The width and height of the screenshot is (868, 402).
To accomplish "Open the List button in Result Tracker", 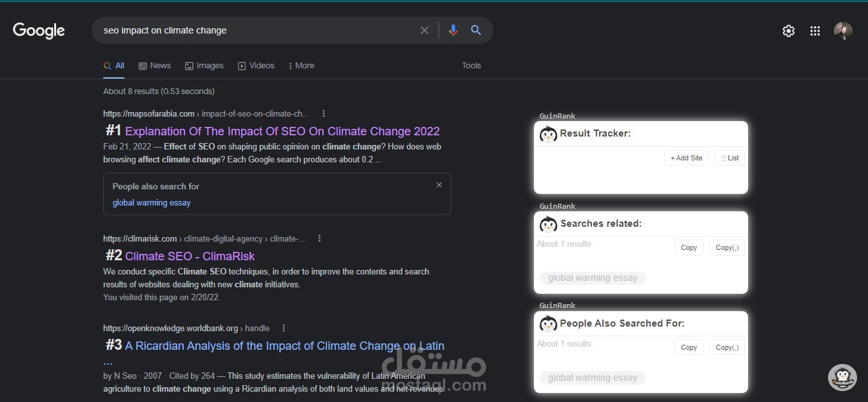I will point(729,158).
